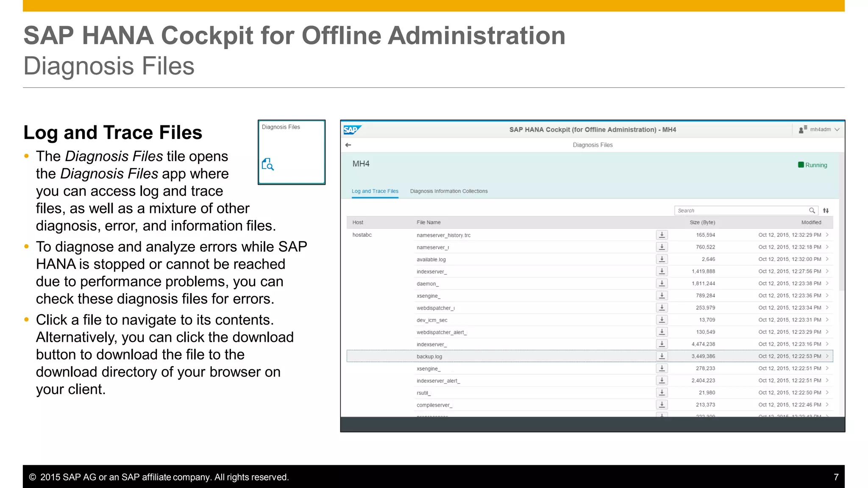Download the compileserver_ file
This screenshot has height=488, width=868.
[662, 405]
